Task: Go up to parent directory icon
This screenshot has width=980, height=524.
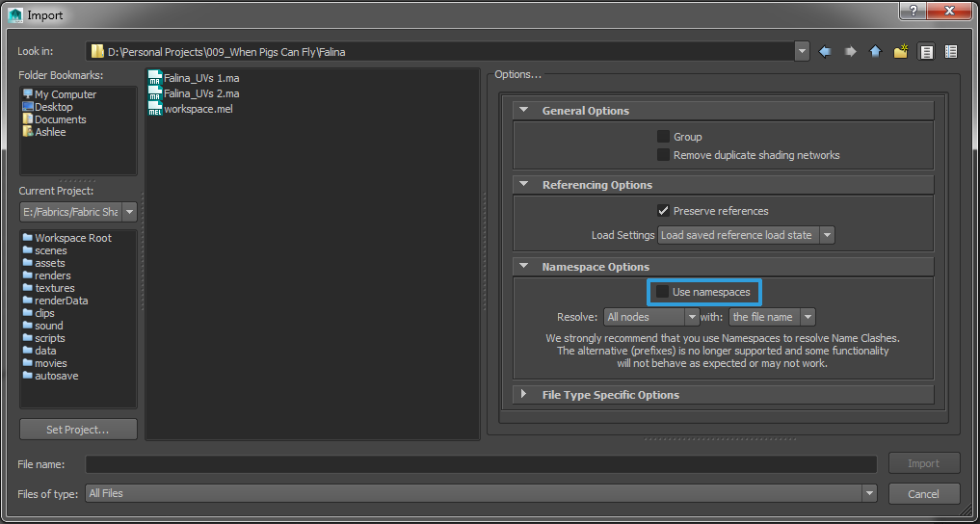Action: [x=876, y=52]
